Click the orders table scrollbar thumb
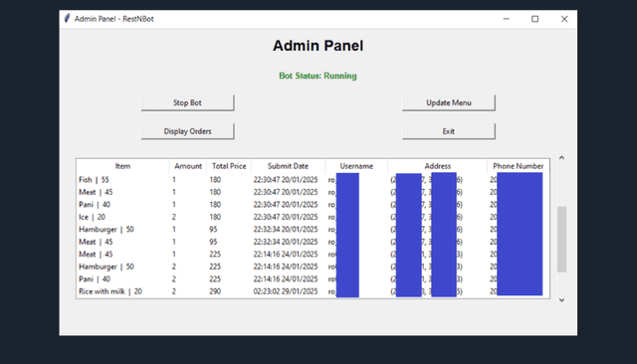This screenshot has width=637, height=364. pos(561,239)
